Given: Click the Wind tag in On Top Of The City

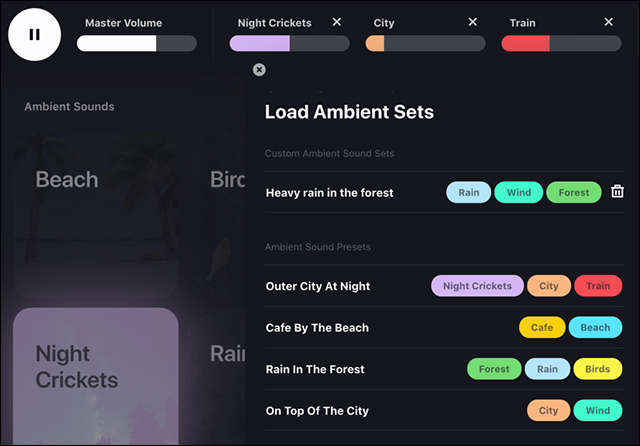Looking at the screenshot, I should click(x=598, y=410).
